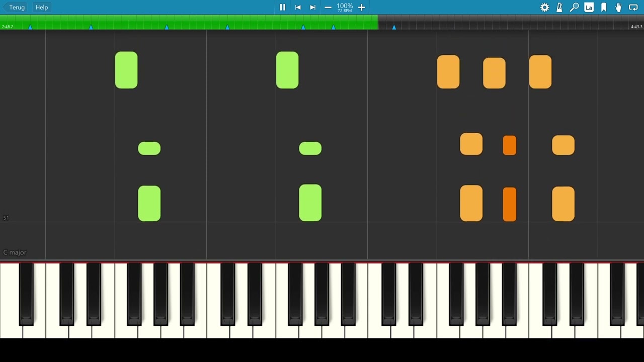Viewport: 644px width, 362px height.
Task: Open hand selection with the hand icon
Action: click(x=618, y=7)
